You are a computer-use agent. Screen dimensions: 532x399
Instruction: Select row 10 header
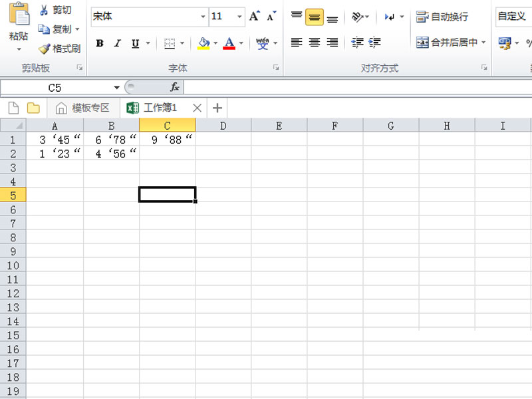pos(13,265)
